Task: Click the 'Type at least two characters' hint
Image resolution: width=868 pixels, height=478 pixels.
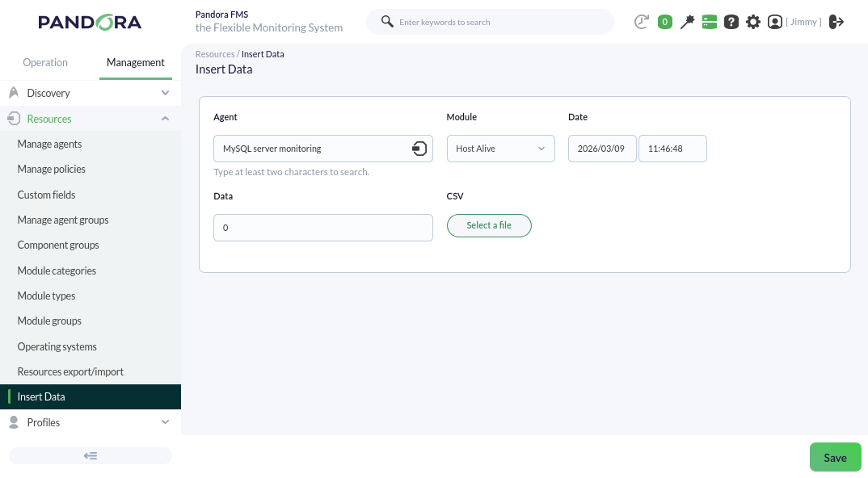Action: 291,172
